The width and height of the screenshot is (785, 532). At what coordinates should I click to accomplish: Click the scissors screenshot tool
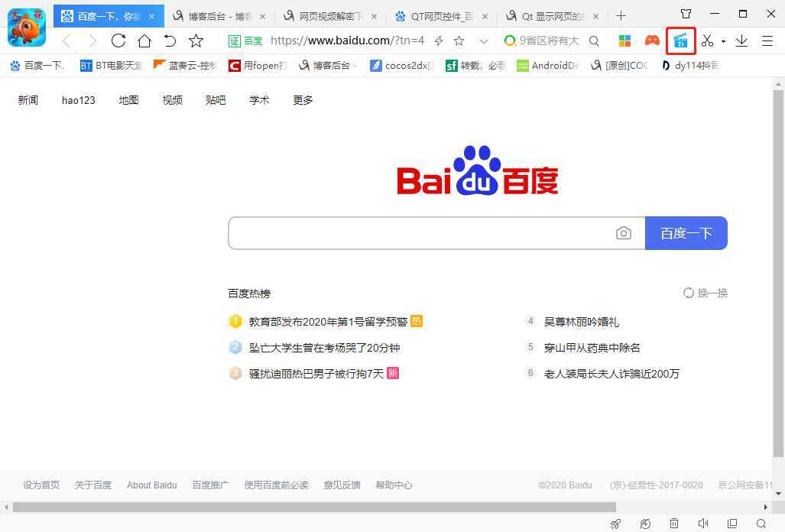(707, 41)
